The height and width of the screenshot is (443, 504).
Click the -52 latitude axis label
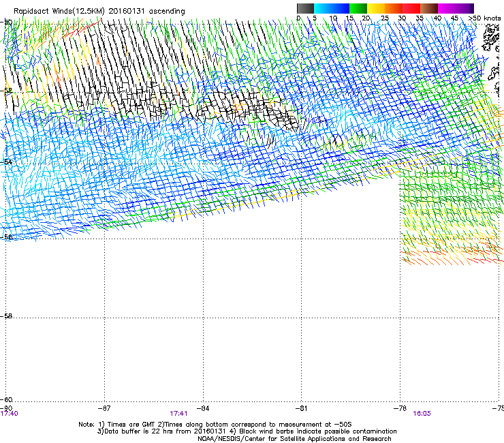pos(6,91)
